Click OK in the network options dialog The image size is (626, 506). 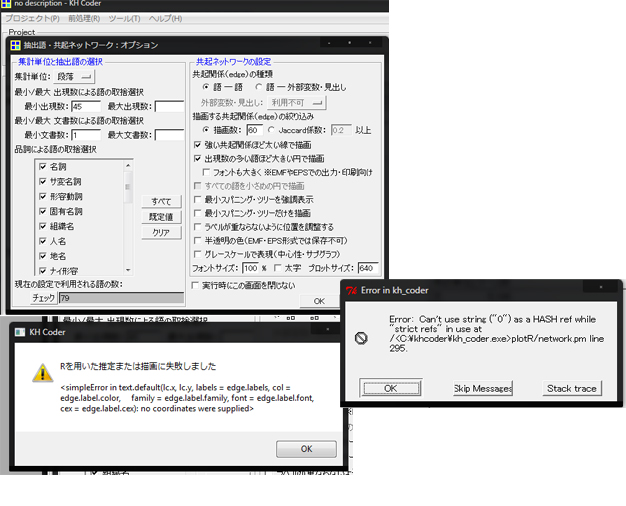coord(319,301)
